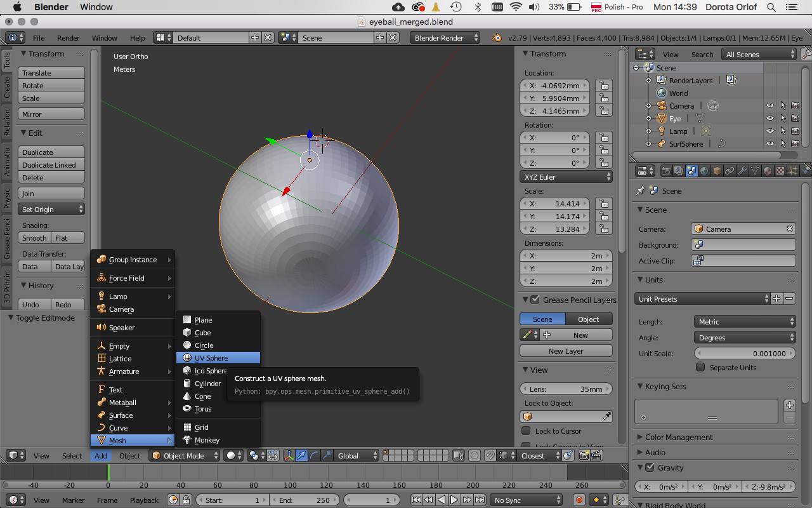Select Monkey in the Mesh submenu

tap(207, 440)
